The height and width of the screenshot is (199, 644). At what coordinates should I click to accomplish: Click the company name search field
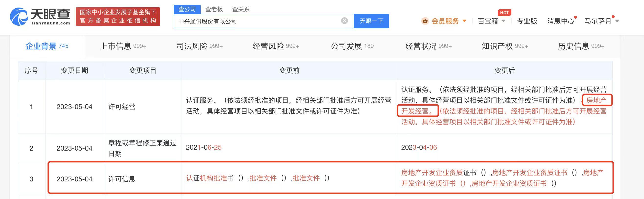[x=257, y=21]
